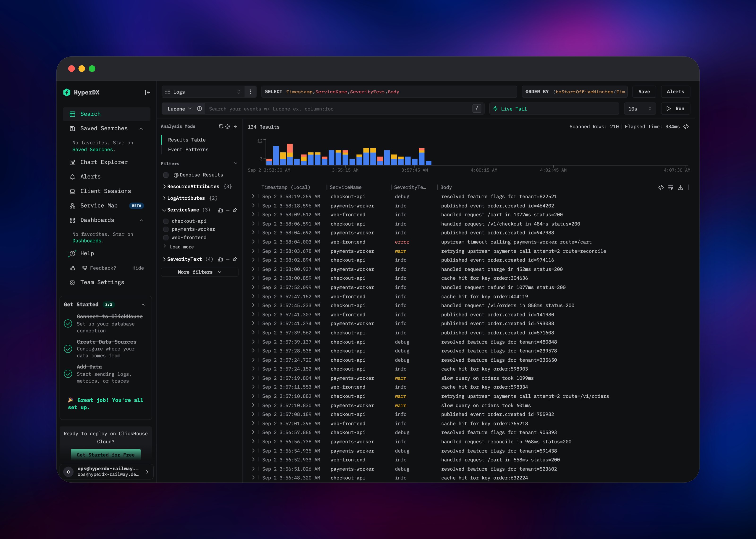Download results with table header download icon
Image resolution: width=756 pixels, height=539 pixels.
pyautogui.click(x=680, y=187)
